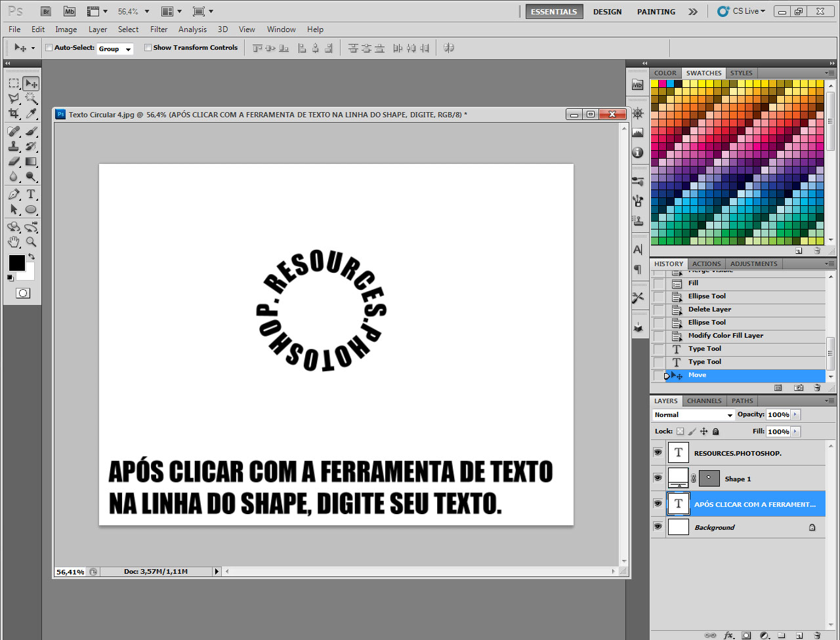Switch to the Design workspace
Viewport: 840px width, 640px height.
[x=608, y=12]
